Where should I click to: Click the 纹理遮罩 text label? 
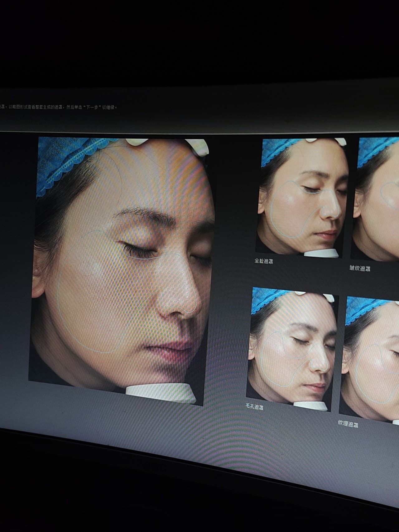coord(348,424)
